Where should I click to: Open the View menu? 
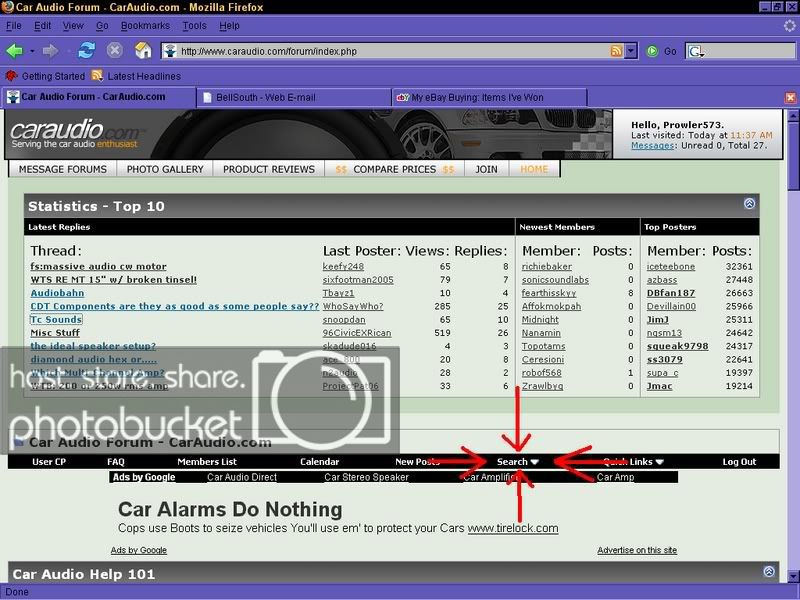click(x=73, y=26)
